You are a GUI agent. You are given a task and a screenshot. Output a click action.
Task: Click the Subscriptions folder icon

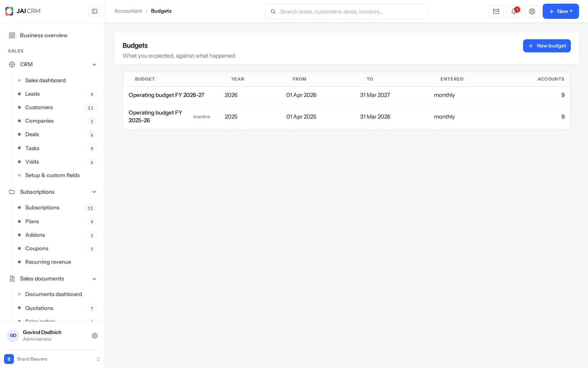pyautogui.click(x=12, y=192)
